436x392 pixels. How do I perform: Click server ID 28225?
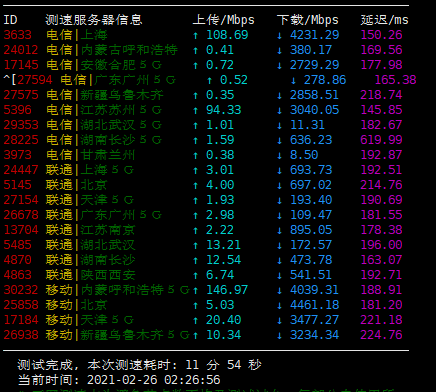point(21,140)
